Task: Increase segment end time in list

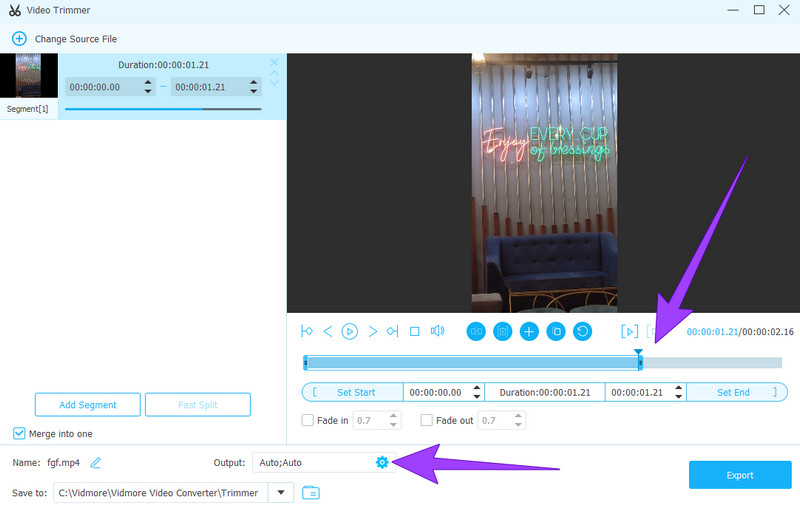Action: (x=254, y=82)
